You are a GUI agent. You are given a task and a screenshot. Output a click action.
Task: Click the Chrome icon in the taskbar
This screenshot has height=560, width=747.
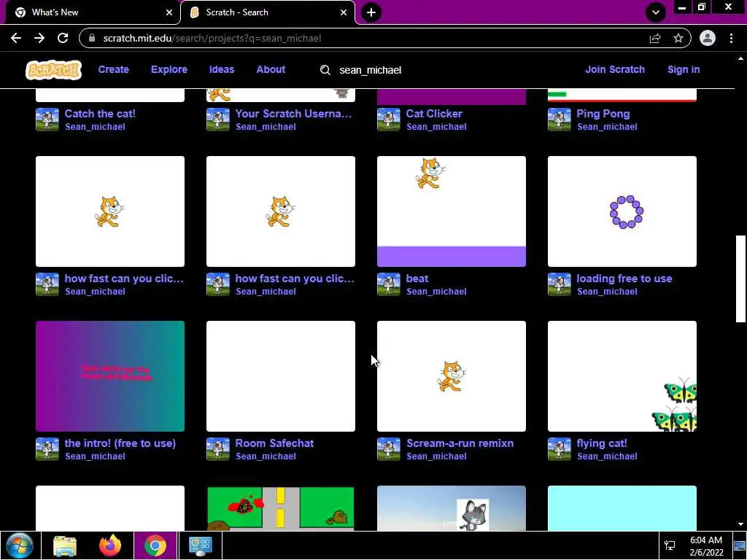pos(155,545)
